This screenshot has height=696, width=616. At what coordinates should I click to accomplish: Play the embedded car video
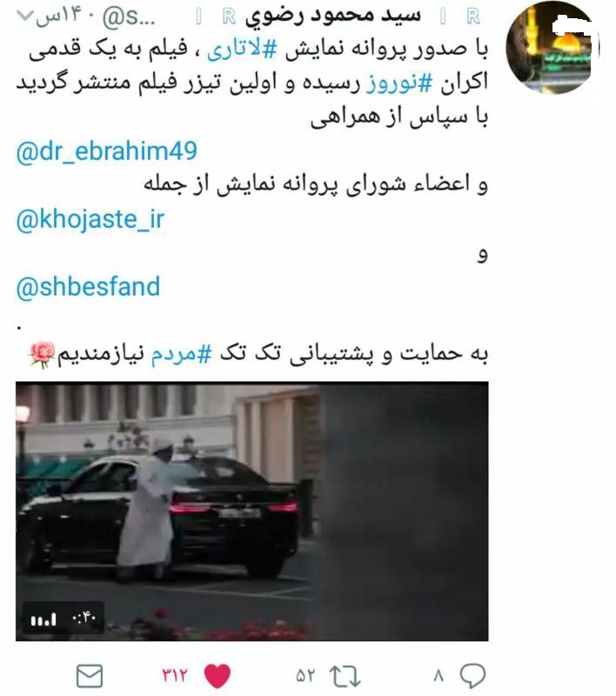(252, 511)
